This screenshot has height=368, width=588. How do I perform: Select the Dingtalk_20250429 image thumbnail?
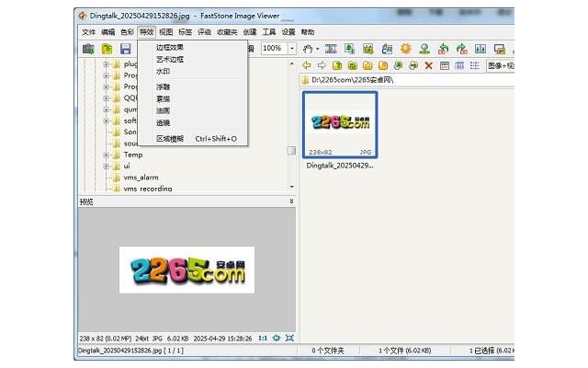pyautogui.click(x=340, y=125)
